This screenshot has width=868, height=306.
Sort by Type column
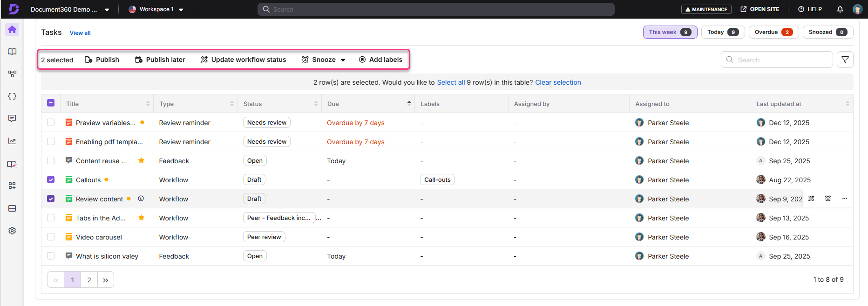pos(232,104)
